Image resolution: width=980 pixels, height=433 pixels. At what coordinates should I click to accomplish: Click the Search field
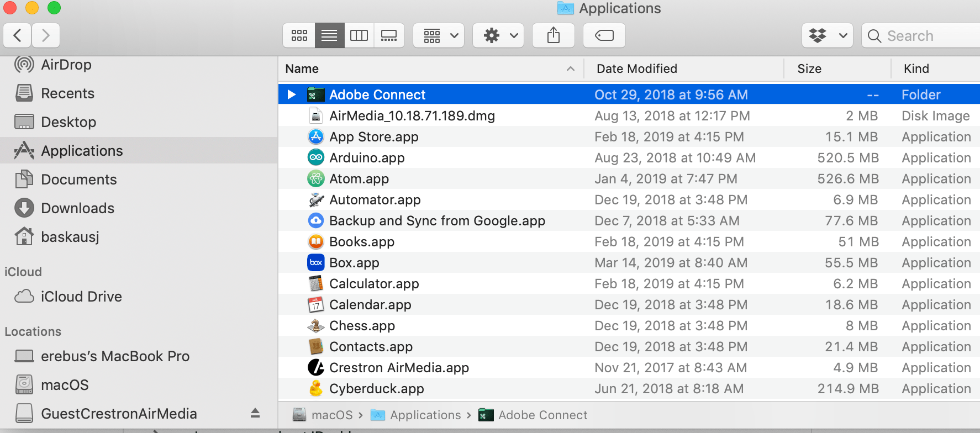pyautogui.click(x=921, y=36)
